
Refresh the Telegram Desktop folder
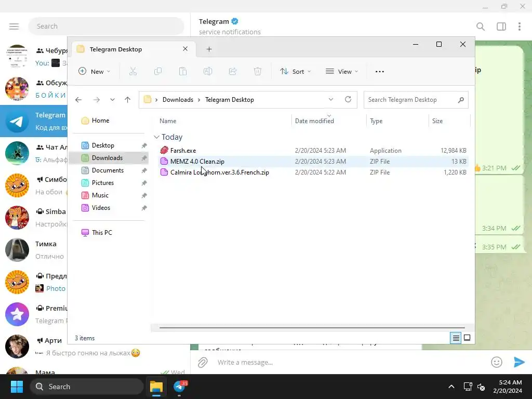pyautogui.click(x=348, y=99)
